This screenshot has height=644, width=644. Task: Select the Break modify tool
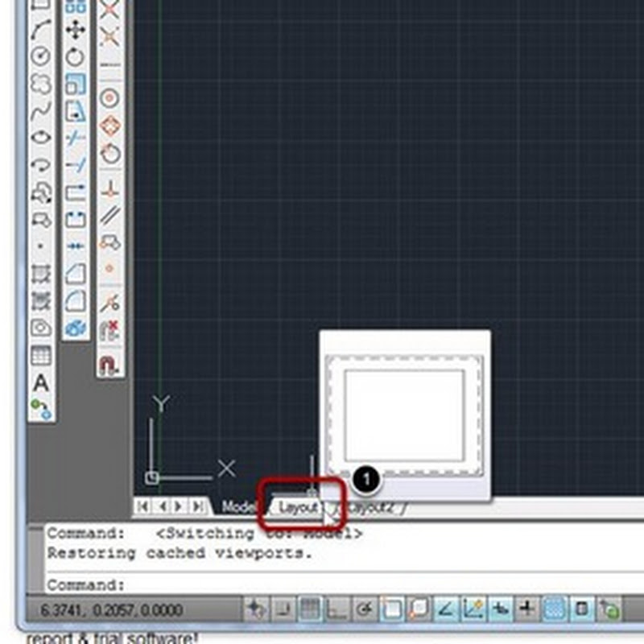tap(76, 219)
